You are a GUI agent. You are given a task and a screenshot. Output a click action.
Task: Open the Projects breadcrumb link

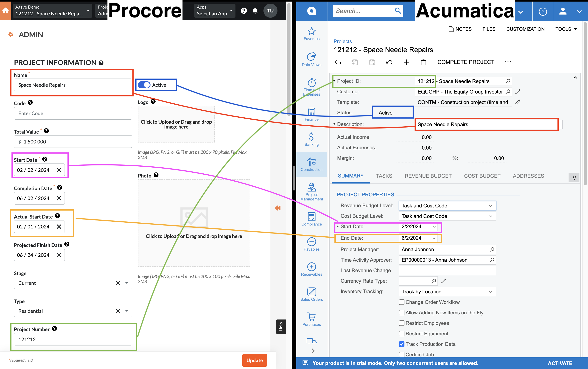click(342, 41)
